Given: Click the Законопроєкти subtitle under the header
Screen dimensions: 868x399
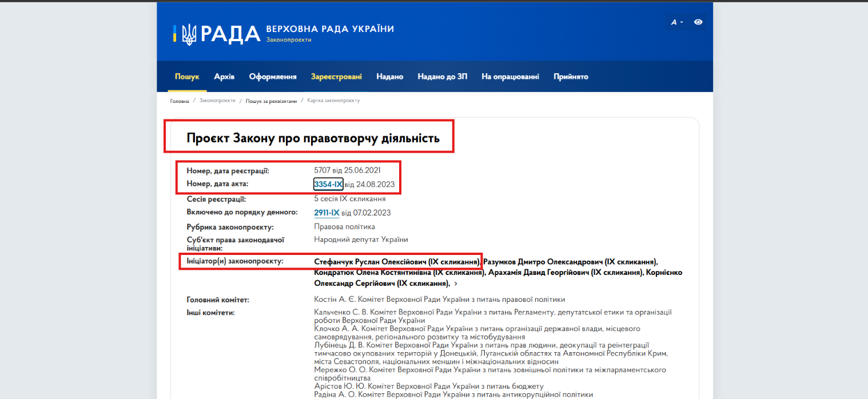Looking at the screenshot, I should click(x=289, y=40).
